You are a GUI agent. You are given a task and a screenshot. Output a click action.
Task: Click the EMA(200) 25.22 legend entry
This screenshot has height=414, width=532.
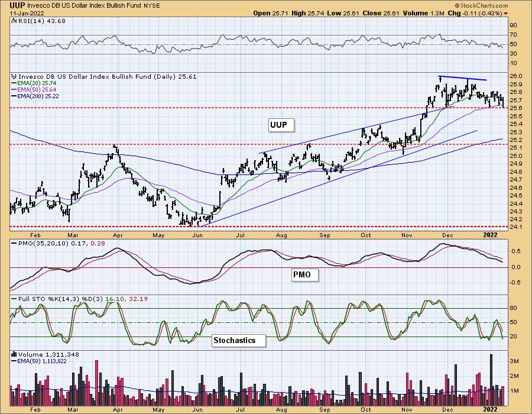(x=38, y=96)
